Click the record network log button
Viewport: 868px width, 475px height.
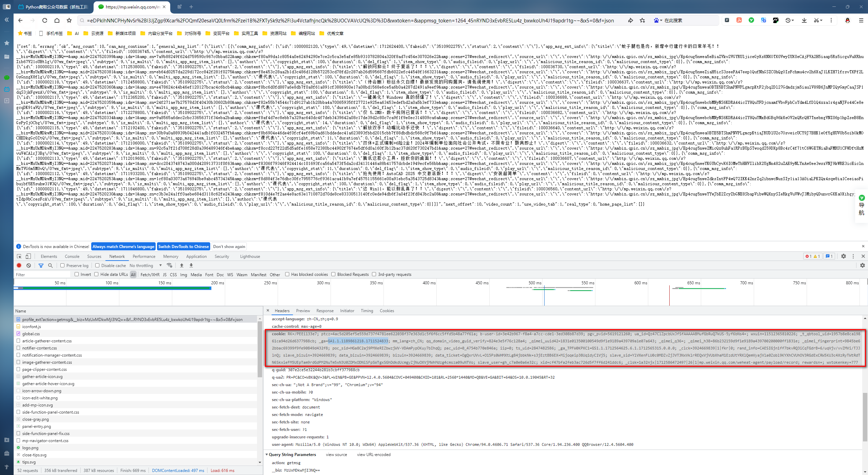pyautogui.click(x=19, y=265)
